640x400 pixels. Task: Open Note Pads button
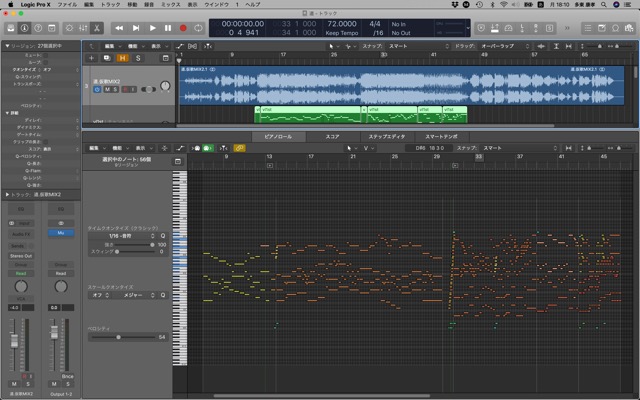tap(602, 28)
